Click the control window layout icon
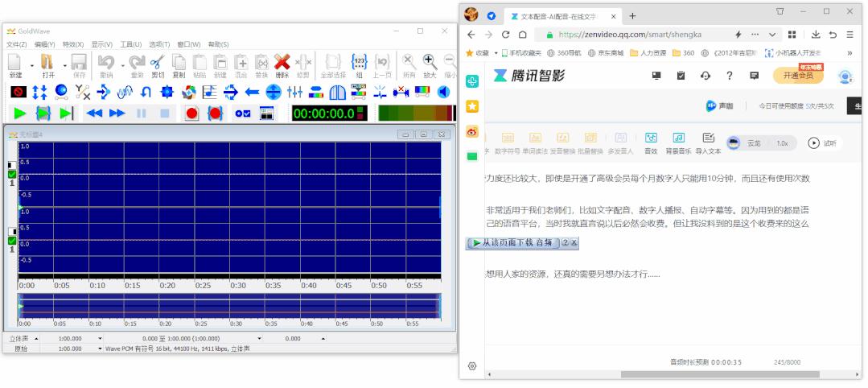 coord(267,114)
